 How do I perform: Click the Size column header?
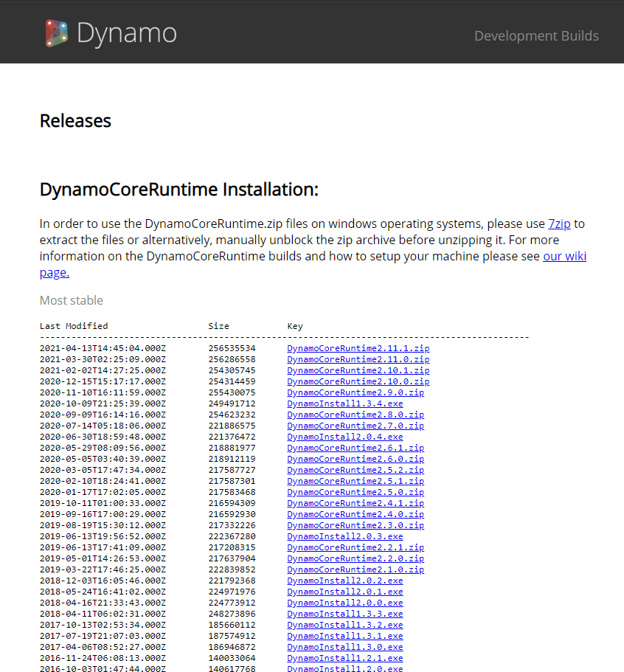(x=218, y=326)
